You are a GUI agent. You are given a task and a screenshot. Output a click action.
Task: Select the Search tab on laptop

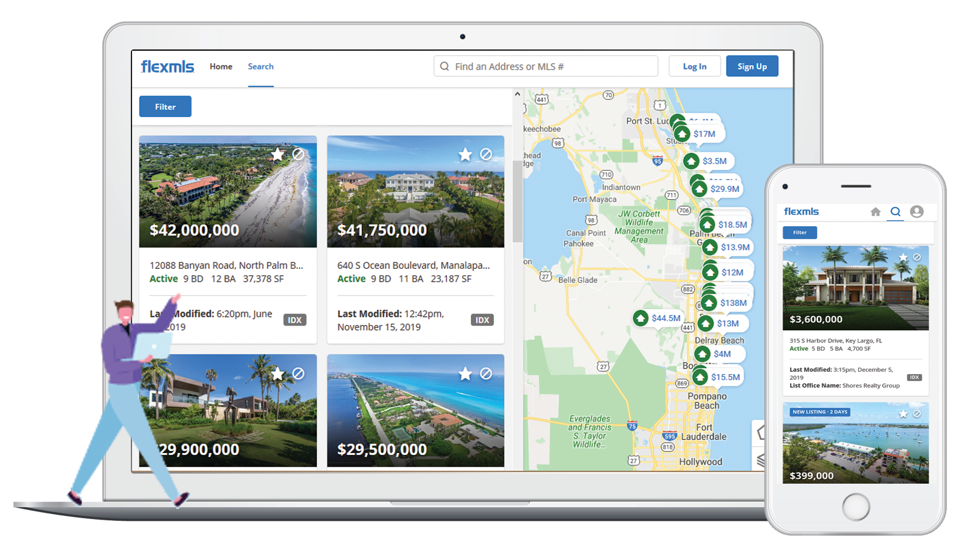(261, 67)
